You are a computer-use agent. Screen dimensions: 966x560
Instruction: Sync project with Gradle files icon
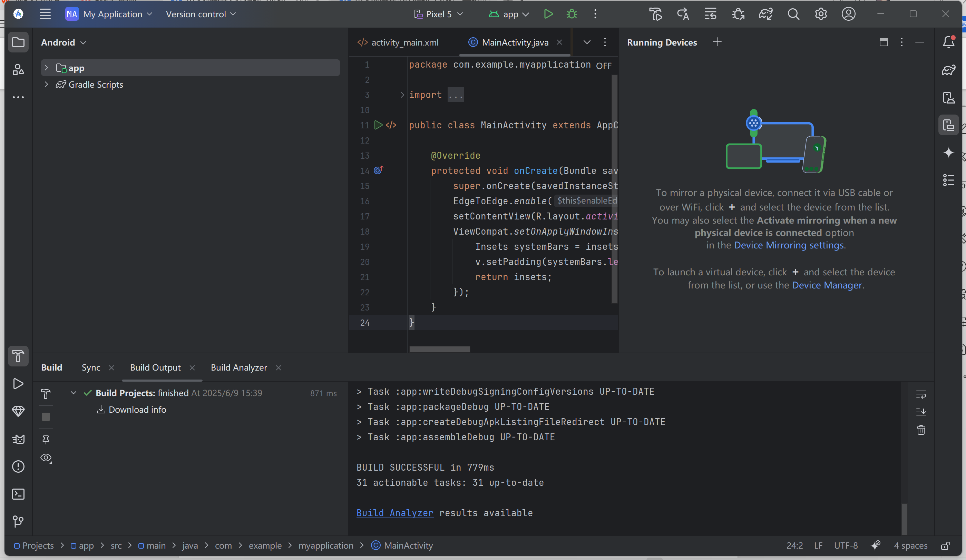(765, 14)
